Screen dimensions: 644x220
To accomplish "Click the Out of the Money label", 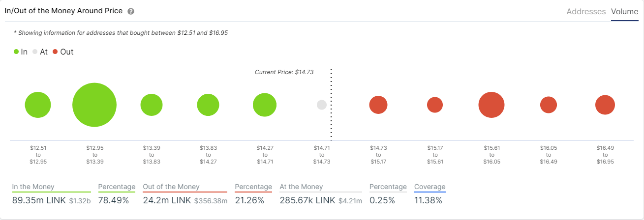I will point(171,187).
